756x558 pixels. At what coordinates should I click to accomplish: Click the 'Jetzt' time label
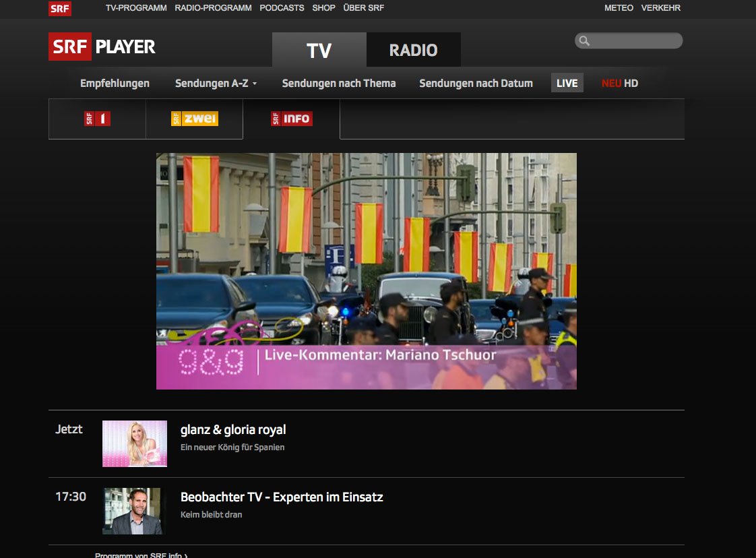[x=69, y=429]
